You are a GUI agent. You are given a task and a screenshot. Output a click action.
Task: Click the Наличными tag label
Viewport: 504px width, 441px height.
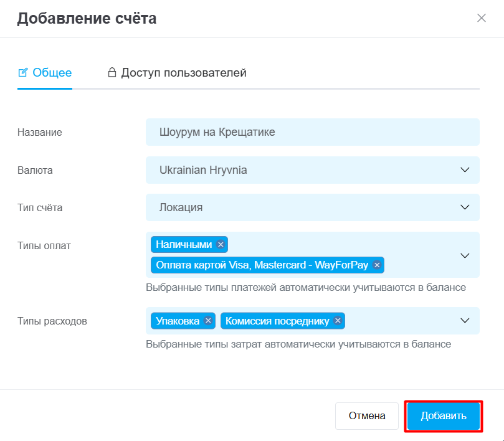coord(184,244)
